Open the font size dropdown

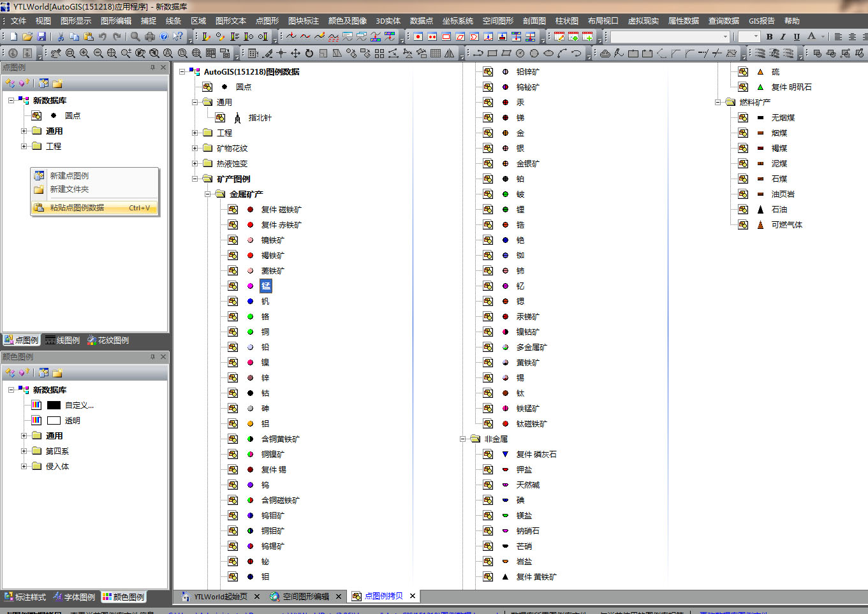pos(756,37)
